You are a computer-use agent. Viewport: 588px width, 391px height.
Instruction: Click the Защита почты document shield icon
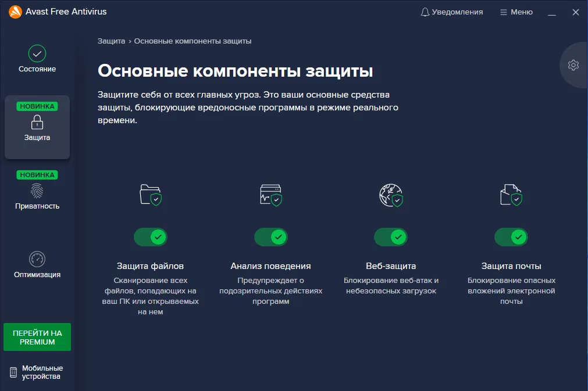[x=511, y=195]
